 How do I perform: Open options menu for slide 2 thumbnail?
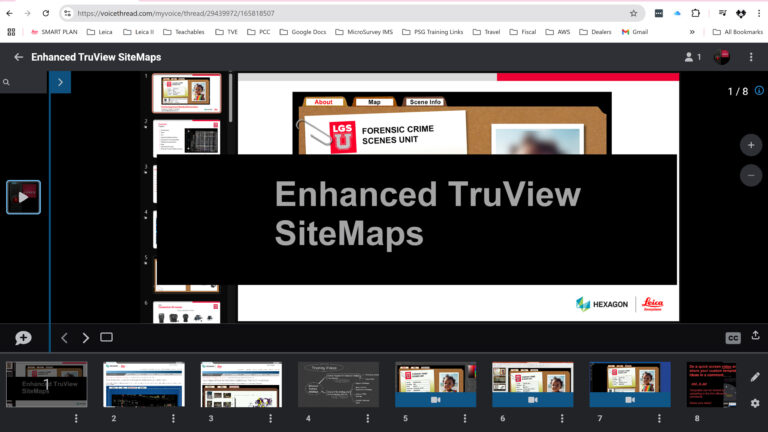click(173, 418)
